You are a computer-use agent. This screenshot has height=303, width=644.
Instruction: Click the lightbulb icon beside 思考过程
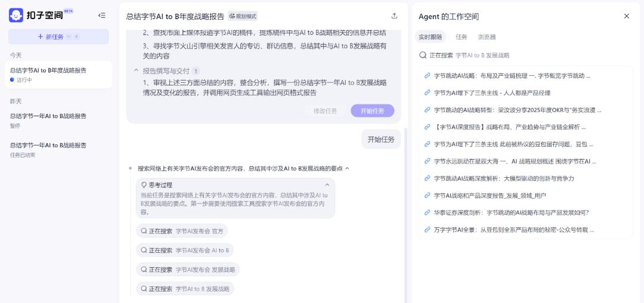pos(144,185)
